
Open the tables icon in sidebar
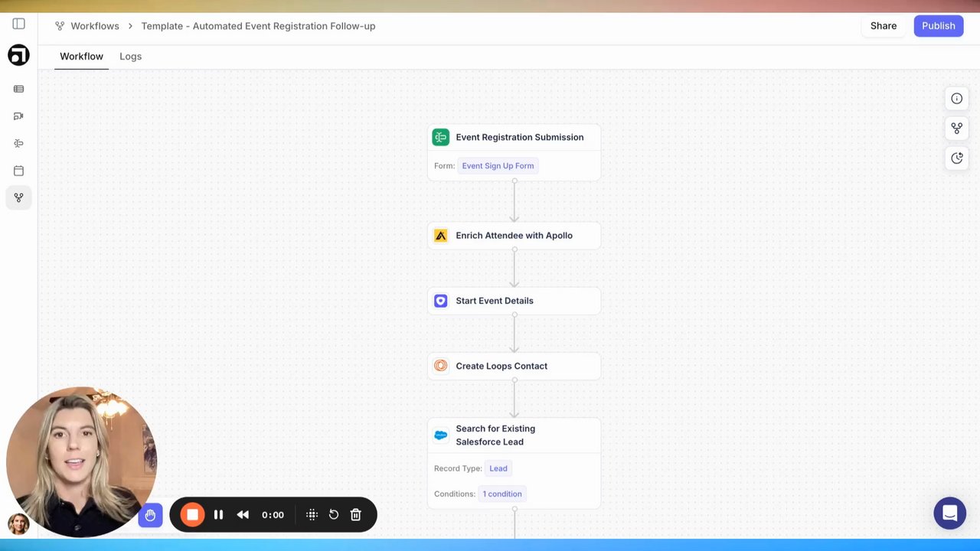(18, 89)
